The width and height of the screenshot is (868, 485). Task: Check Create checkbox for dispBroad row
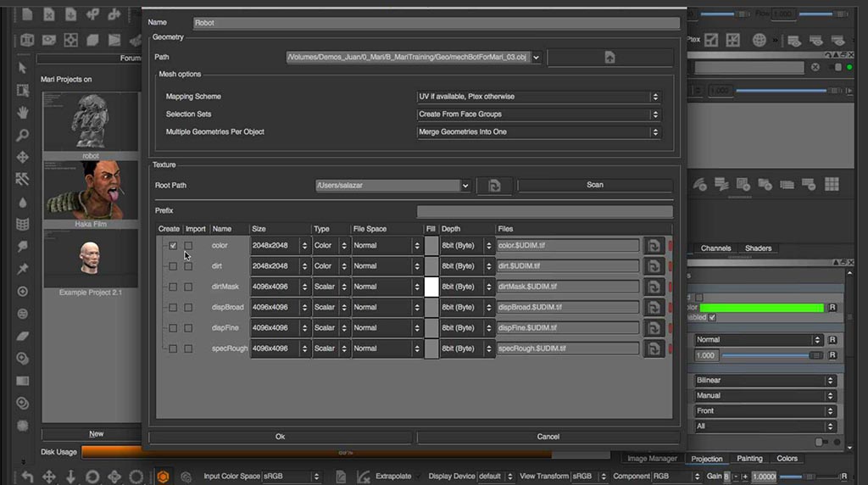coord(173,307)
